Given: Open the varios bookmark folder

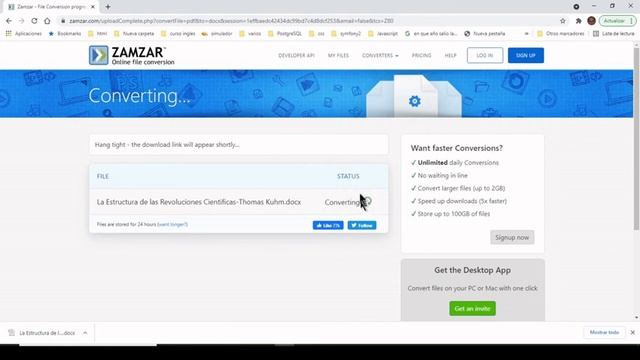Looking at the screenshot, I should (x=250, y=33).
